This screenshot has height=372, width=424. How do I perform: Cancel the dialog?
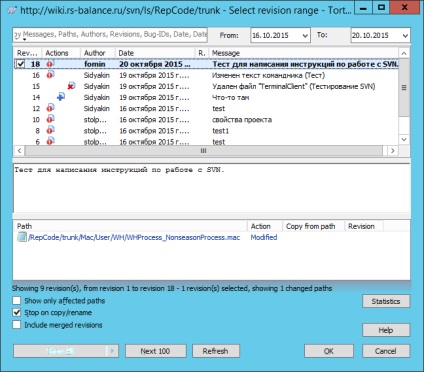coord(386,351)
